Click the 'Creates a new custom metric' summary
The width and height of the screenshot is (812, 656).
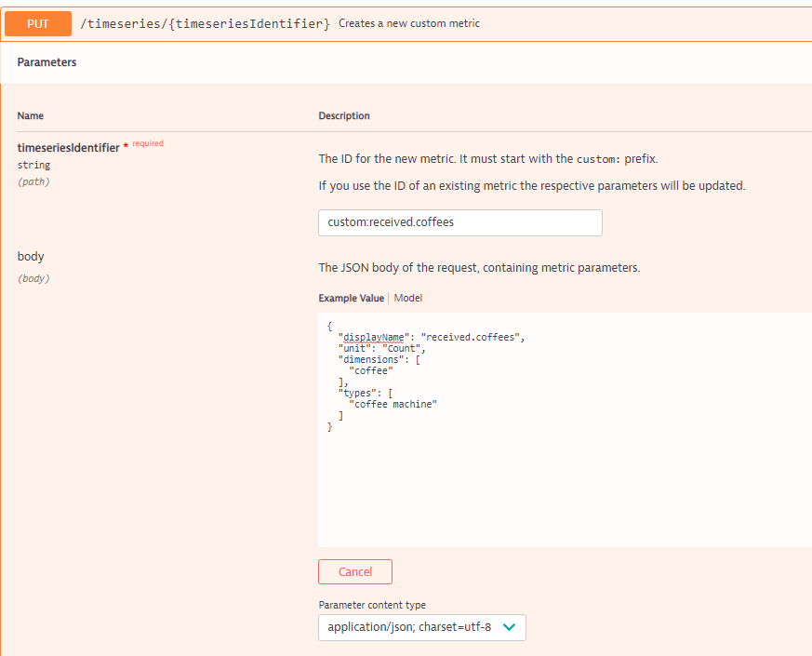point(409,23)
